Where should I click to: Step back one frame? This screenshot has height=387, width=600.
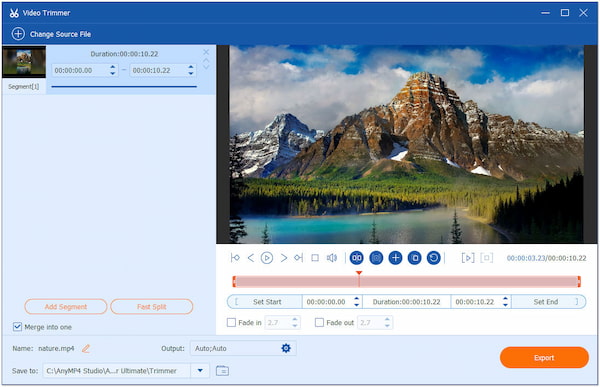click(251, 258)
